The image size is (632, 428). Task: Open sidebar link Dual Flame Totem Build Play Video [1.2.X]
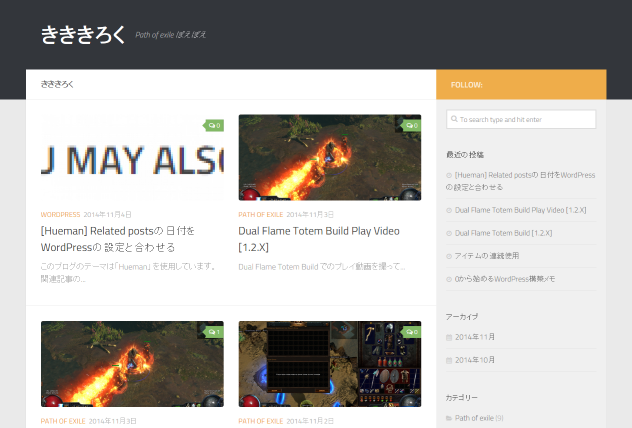(x=520, y=210)
